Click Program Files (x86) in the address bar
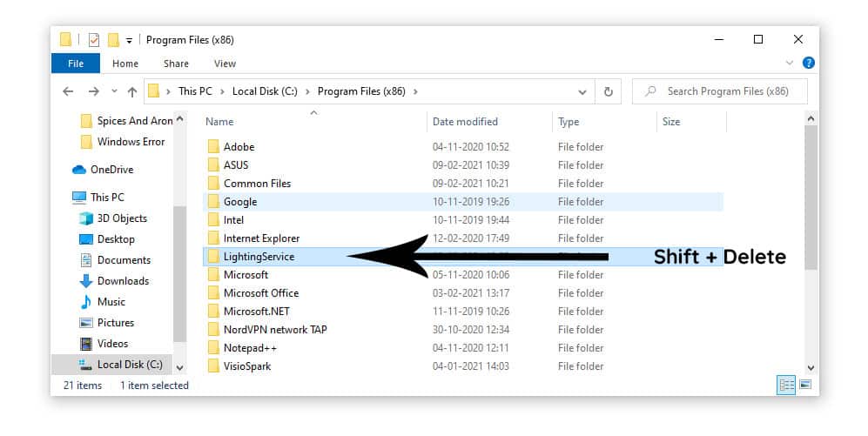Viewport: 868px width, 436px height. (x=361, y=91)
